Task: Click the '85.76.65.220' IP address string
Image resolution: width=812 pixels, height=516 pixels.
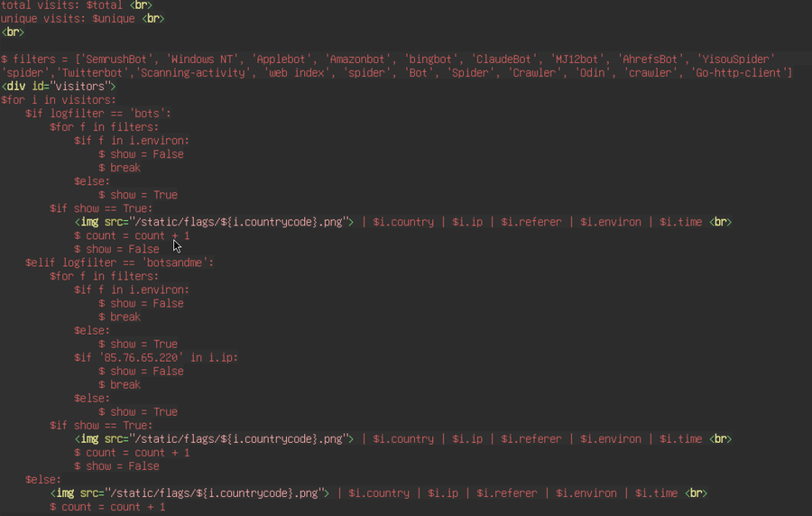Action: click(141, 357)
